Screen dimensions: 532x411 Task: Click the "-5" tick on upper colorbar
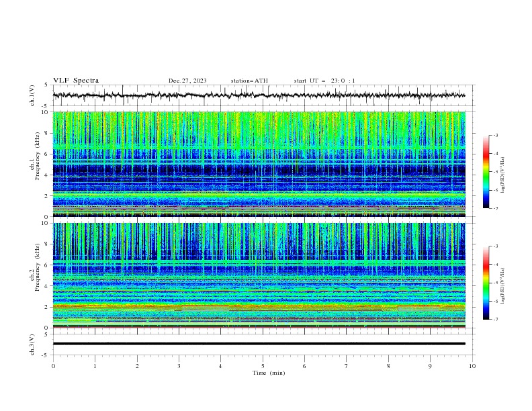pyautogui.click(x=495, y=172)
